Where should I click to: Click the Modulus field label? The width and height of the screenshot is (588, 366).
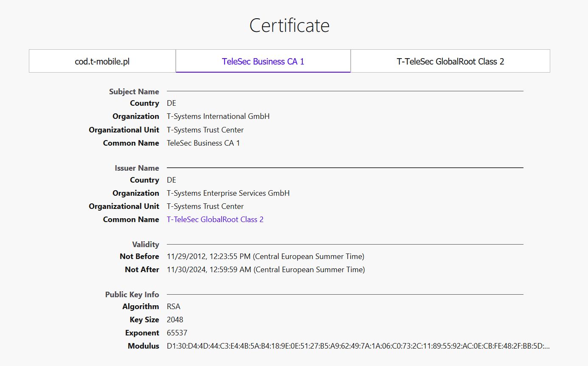[143, 346]
